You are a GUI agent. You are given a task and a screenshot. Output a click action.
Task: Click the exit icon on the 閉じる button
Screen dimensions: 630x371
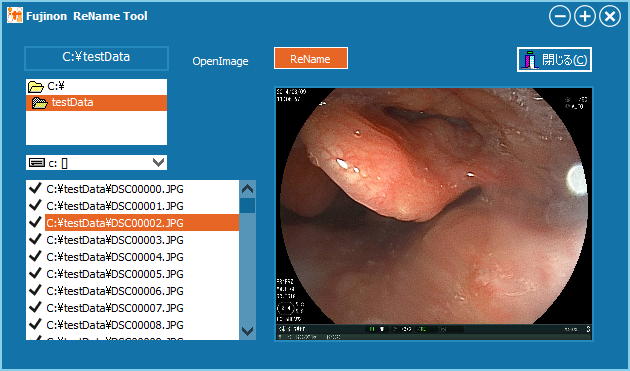tap(530, 60)
